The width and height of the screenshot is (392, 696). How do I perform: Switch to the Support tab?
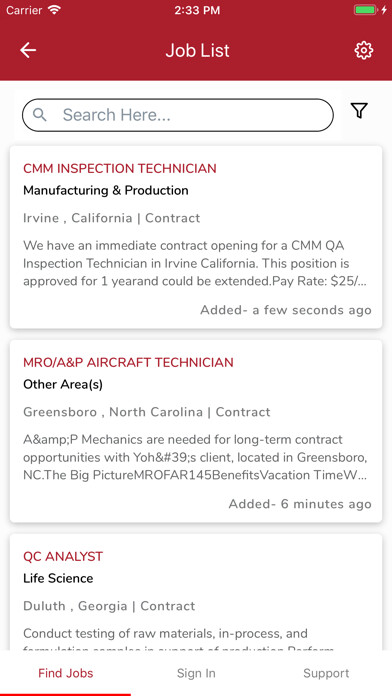point(326,673)
